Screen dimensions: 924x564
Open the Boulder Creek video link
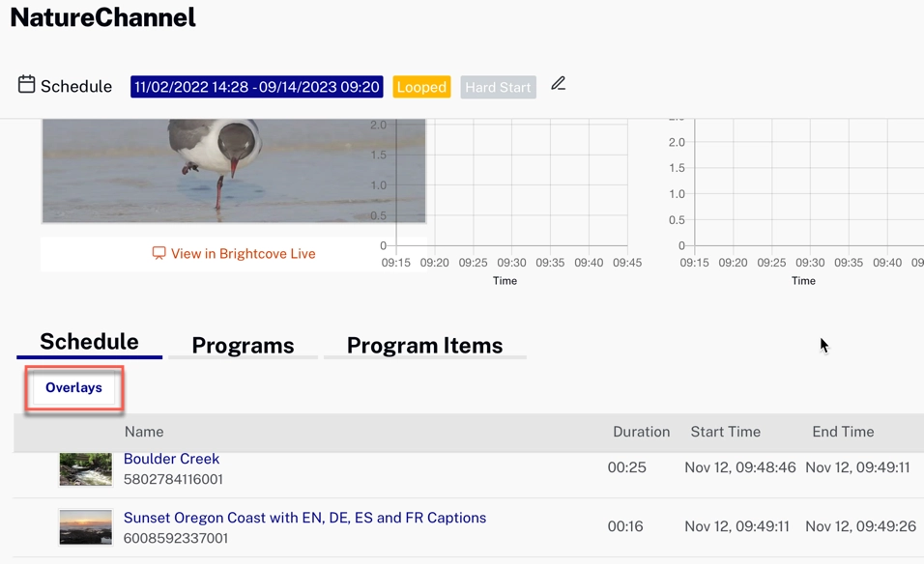(x=171, y=459)
